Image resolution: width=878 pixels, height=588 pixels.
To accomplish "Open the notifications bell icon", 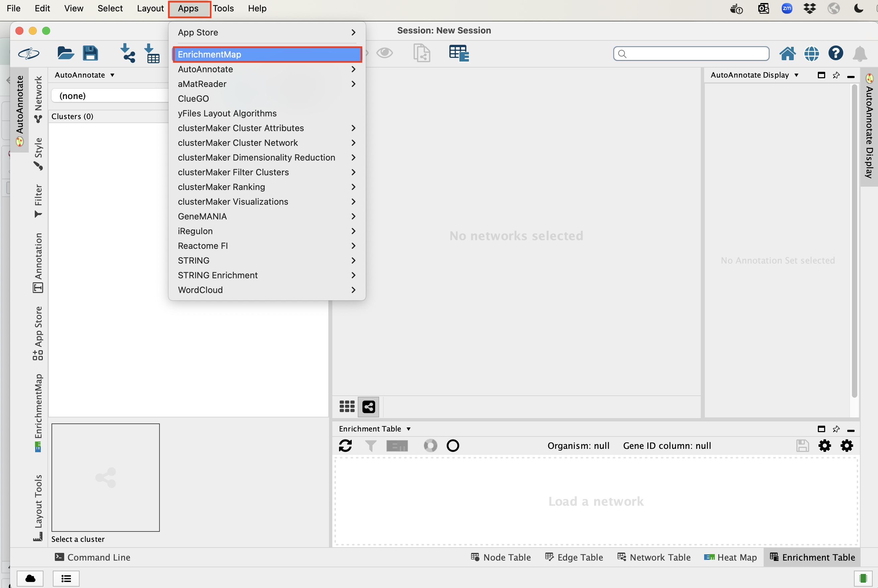I will pyautogui.click(x=860, y=54).
